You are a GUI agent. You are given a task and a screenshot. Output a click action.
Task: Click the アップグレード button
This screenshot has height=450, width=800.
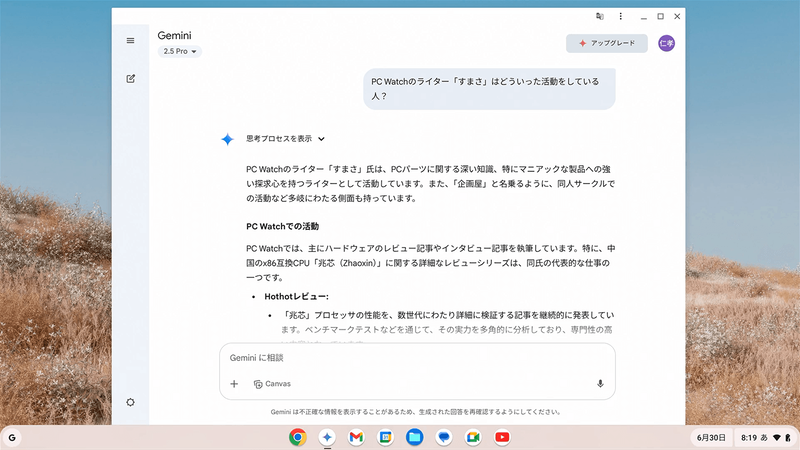607,43
